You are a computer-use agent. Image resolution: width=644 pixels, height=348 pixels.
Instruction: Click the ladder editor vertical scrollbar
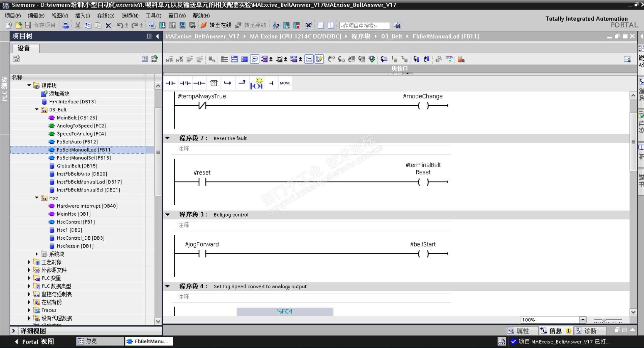[x=633, y=142]
